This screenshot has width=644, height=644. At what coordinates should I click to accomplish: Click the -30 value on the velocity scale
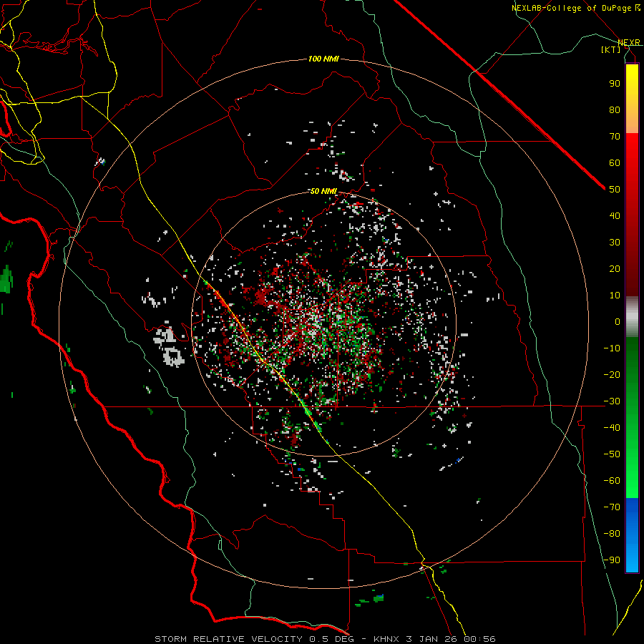[612, 401]
